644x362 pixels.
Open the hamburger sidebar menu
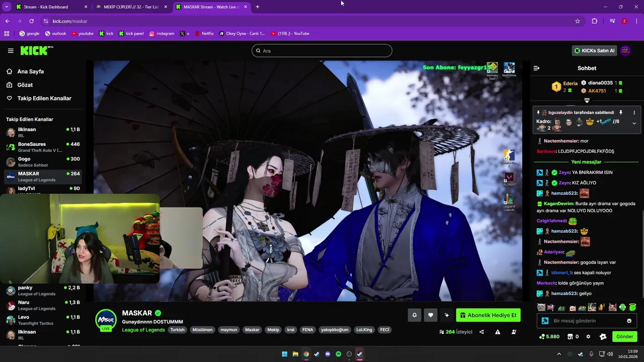[11, 51]
